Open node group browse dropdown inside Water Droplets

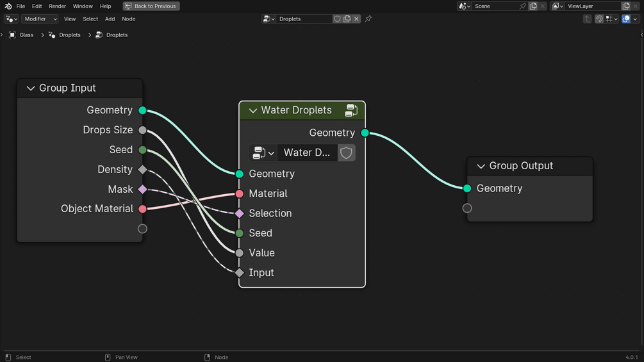pos(263,152)
